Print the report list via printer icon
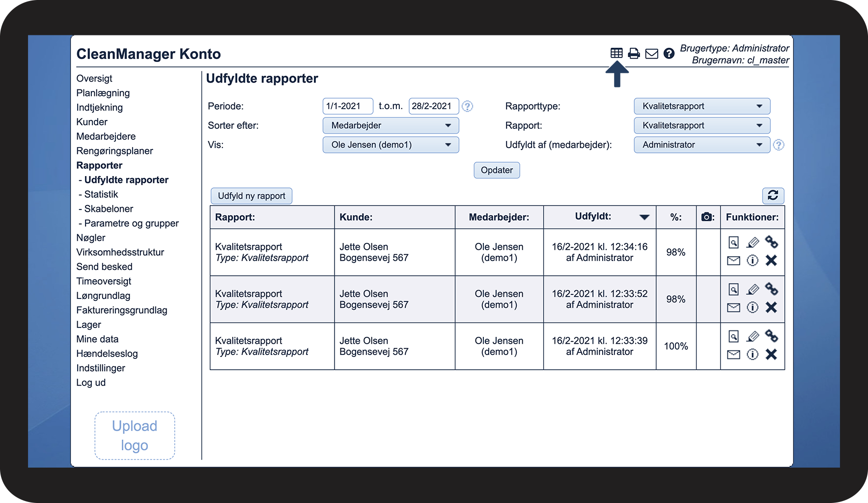Image resolution: width=868 pixels, height=503 pixels. click(x=634, y=54)
